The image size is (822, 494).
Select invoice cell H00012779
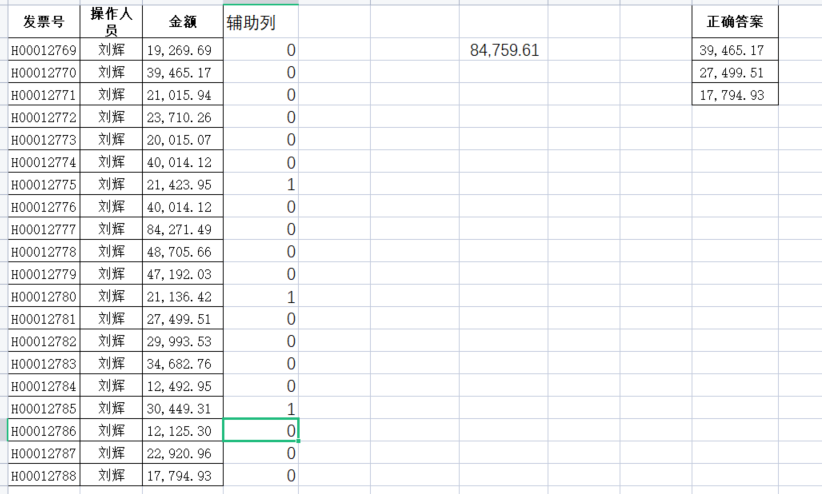(44, 274)
